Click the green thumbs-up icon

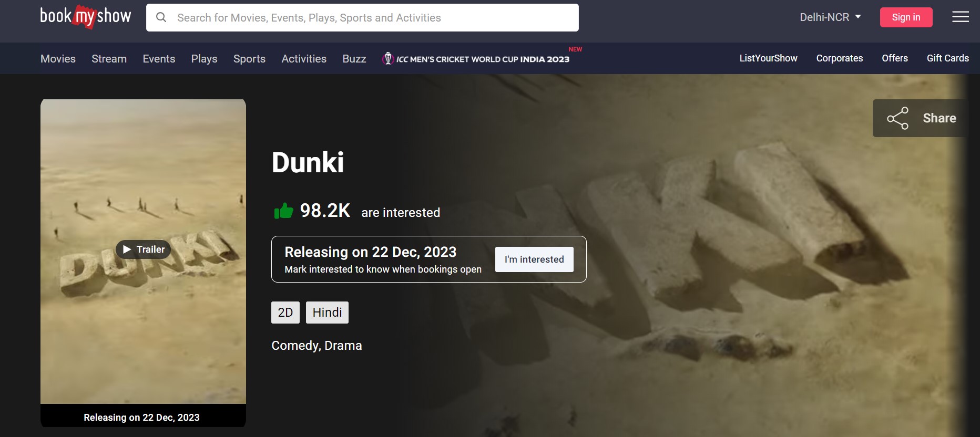coord(283,211)
